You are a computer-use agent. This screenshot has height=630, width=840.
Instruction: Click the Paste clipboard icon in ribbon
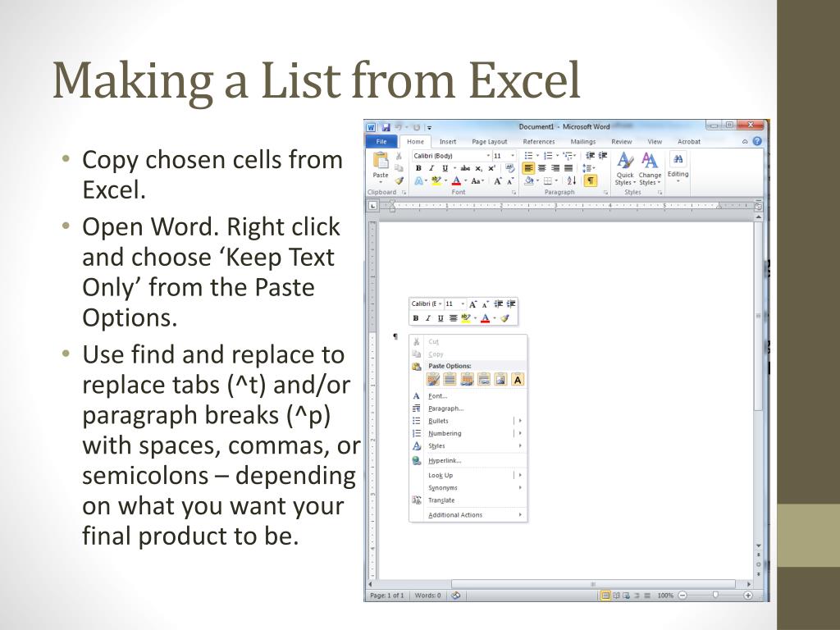[381, 160]
